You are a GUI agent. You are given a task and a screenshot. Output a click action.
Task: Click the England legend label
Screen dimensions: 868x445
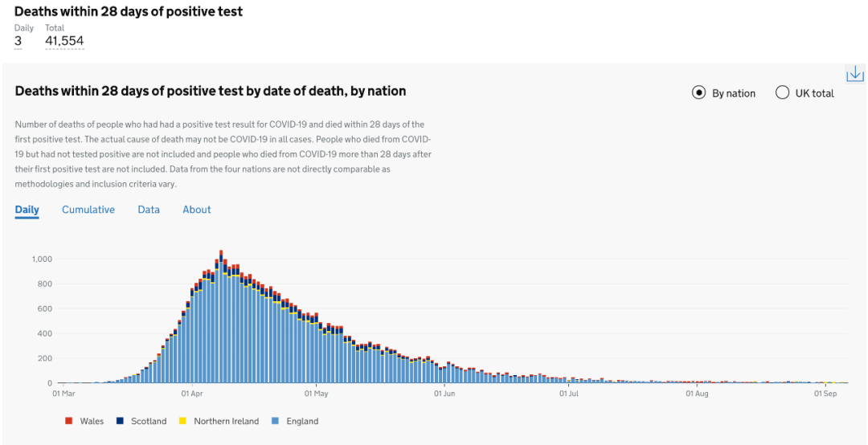(302, 421)
